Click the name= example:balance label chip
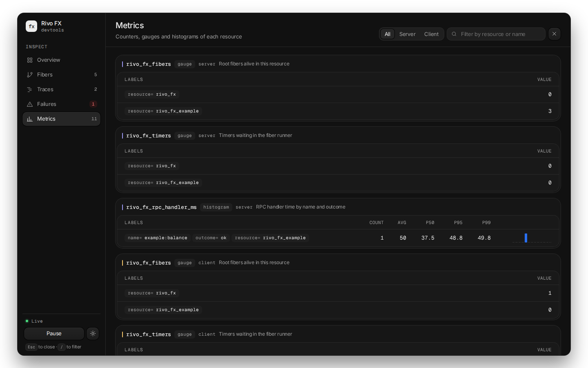This screenshot has height=368, width=588. click(x=158, y=238)
